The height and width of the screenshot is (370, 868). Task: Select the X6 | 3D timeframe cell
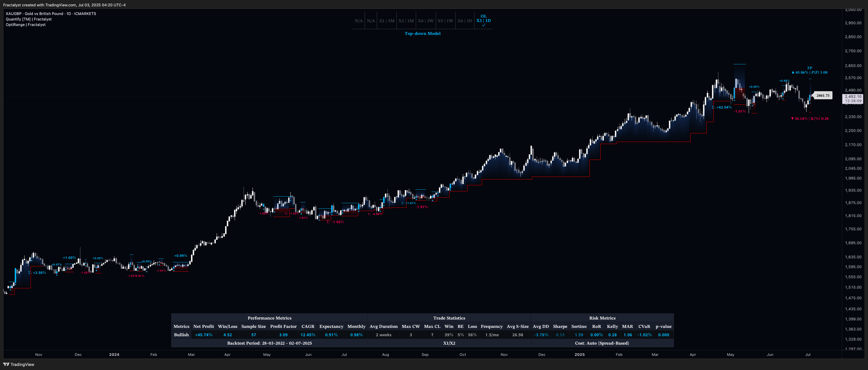pos(465,21)
